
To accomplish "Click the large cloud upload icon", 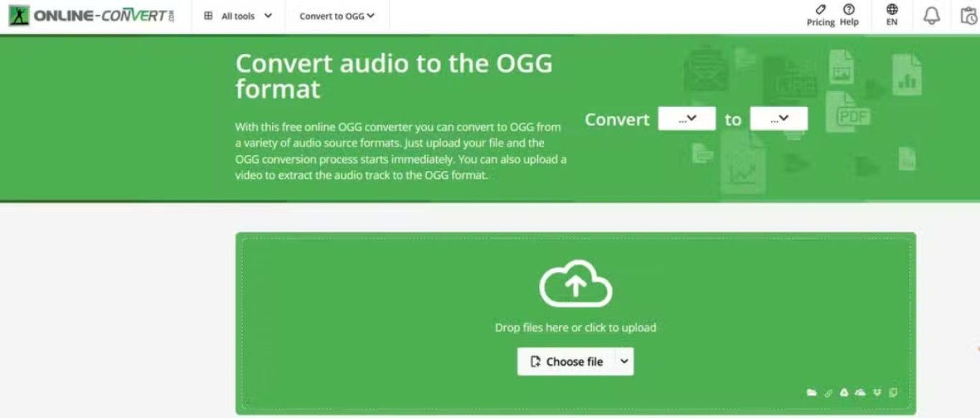I will pyautogui.click(x=575, y=285).
